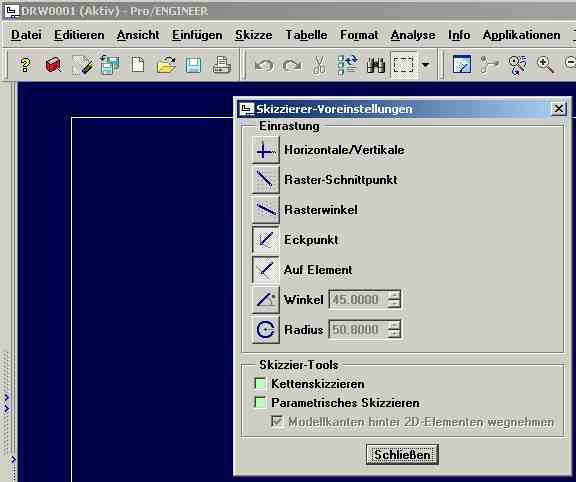Click Winkel value stepper arrows

[x=394, y=300]
